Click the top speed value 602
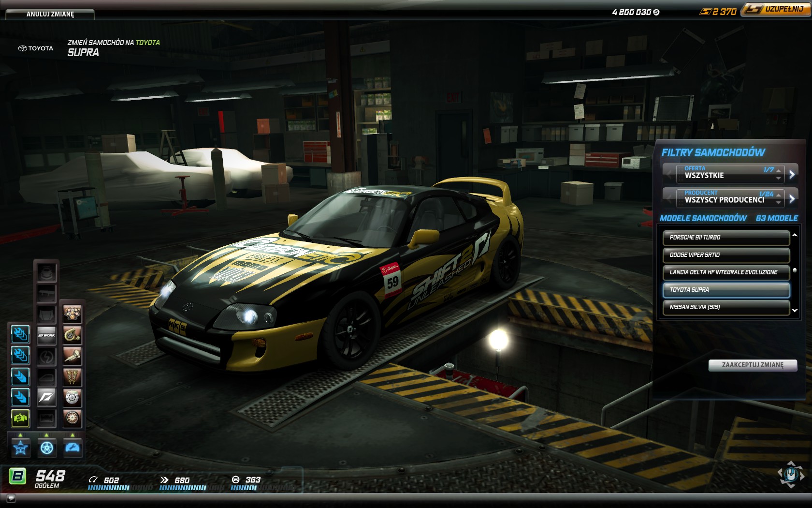The width and height of the screenshot is (812, 508). (111, 480)
